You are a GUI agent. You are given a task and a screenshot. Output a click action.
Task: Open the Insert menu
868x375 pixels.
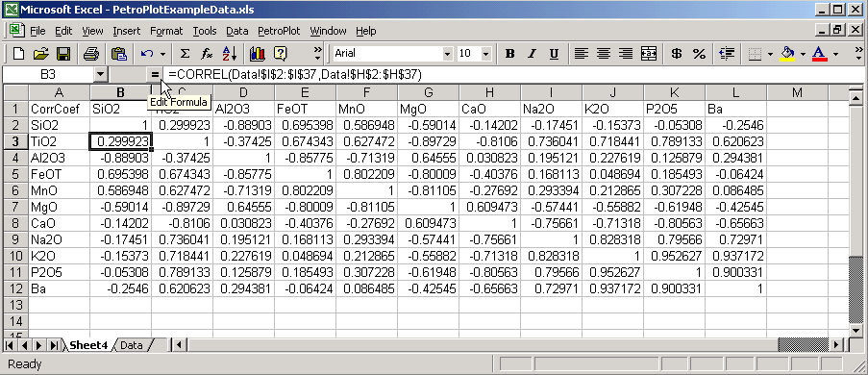127,31
